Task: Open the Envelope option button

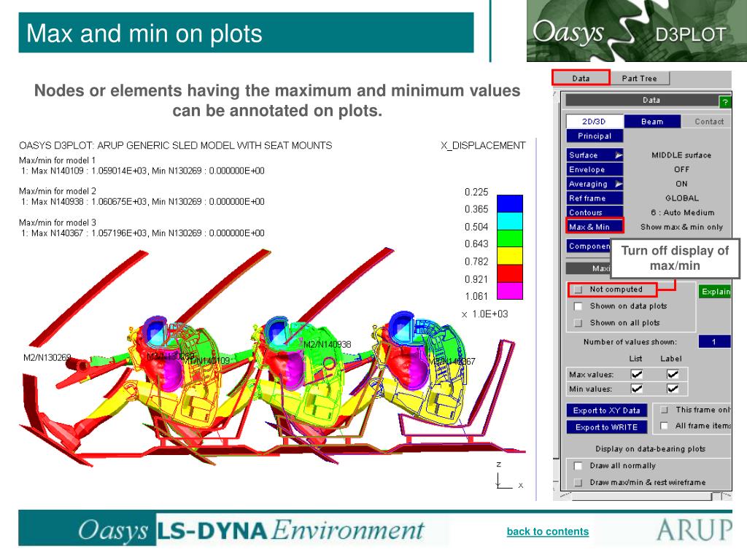Action: click(x=594, y=169)
